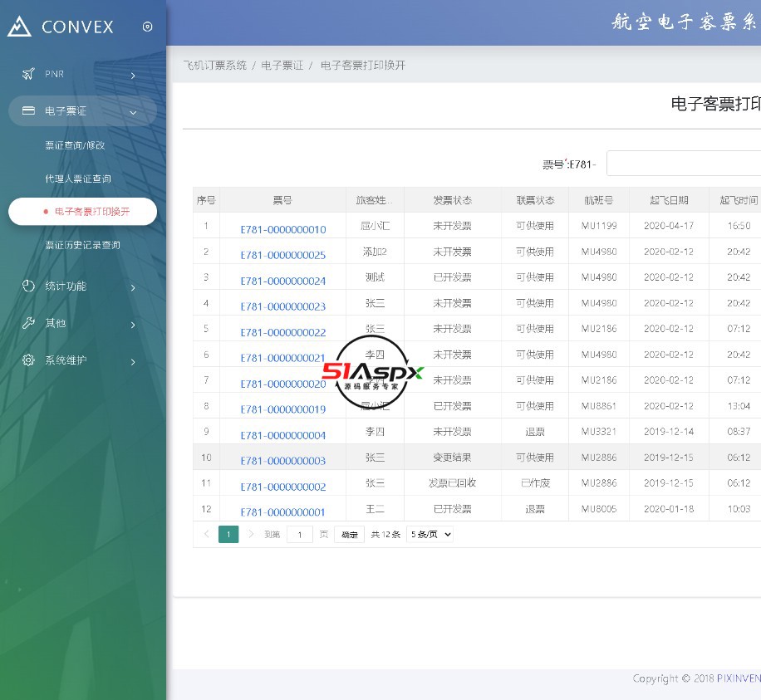This screenshot has height=700, width=761.
Task: Click the 航班号 column header
Action: (599, 200)
